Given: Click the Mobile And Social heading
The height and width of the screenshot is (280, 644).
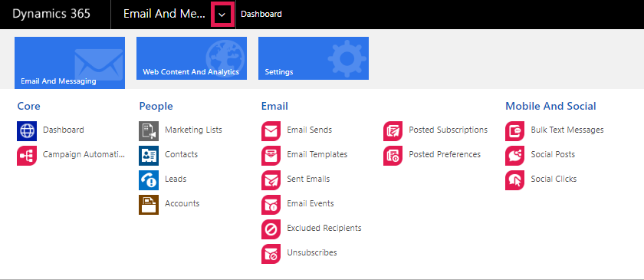Looking at the screenshot, I should point(550,106).
